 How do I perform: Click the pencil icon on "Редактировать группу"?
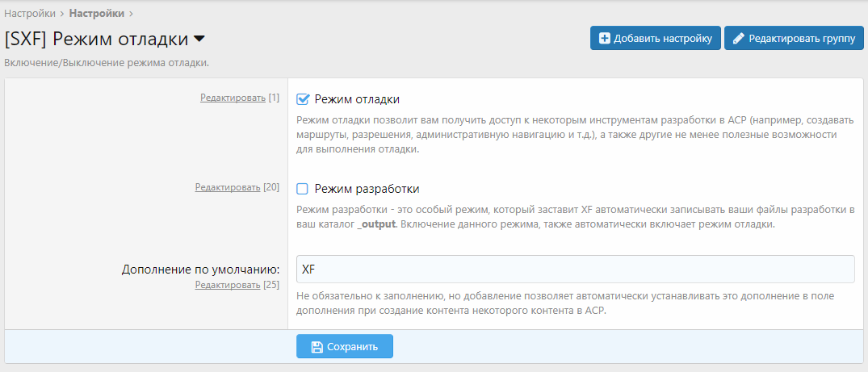tap(738, 38)
